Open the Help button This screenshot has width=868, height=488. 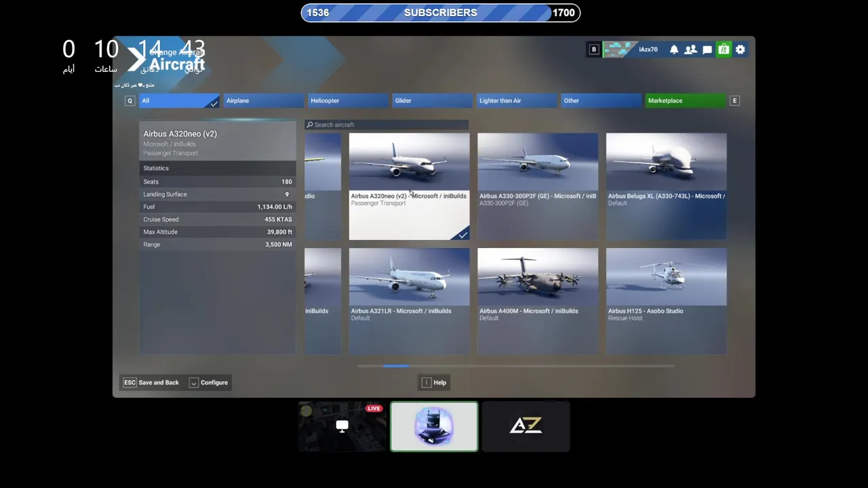tap(434, 382)
